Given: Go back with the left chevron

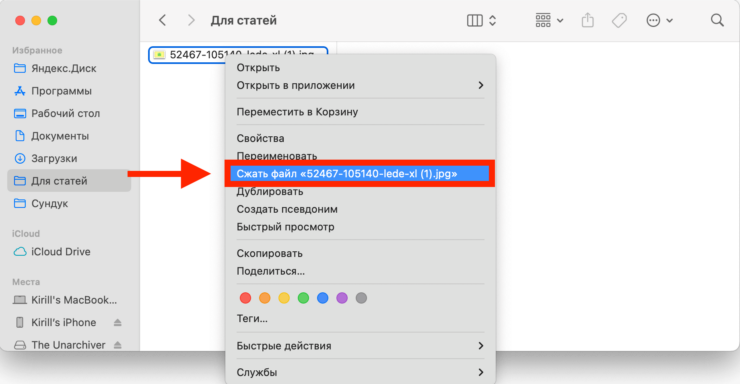Looking at the screenshot, I should (162, 20).
